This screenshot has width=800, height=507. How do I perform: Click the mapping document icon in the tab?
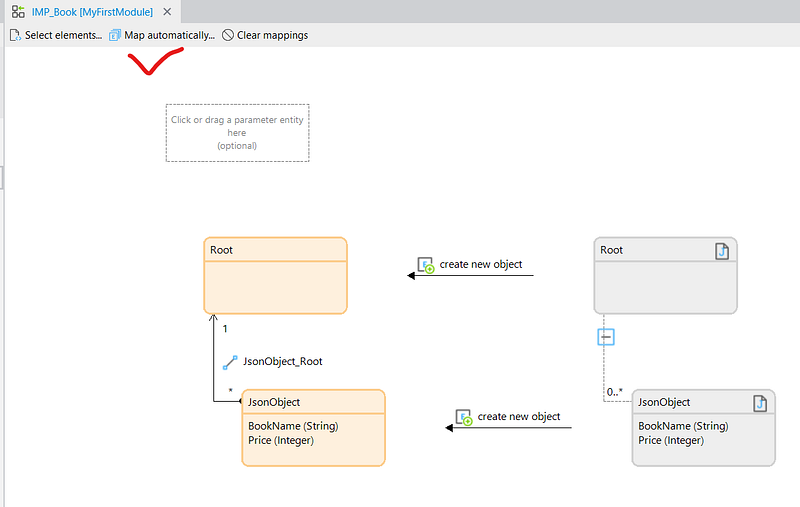[x=18, y=10]
